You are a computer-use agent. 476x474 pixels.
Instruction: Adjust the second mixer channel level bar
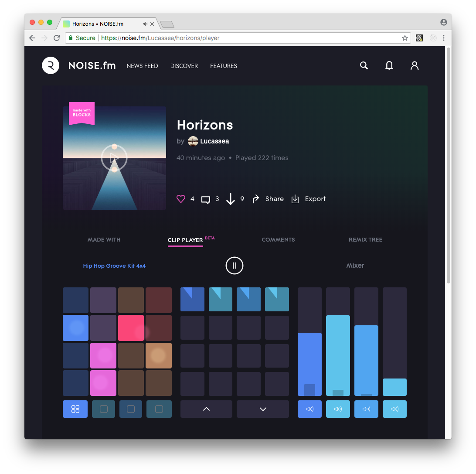(338, 341)
